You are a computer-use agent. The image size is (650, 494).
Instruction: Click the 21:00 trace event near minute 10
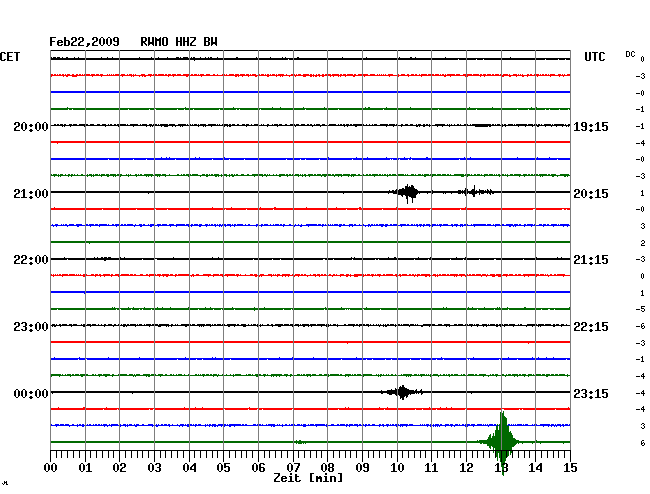407,193
